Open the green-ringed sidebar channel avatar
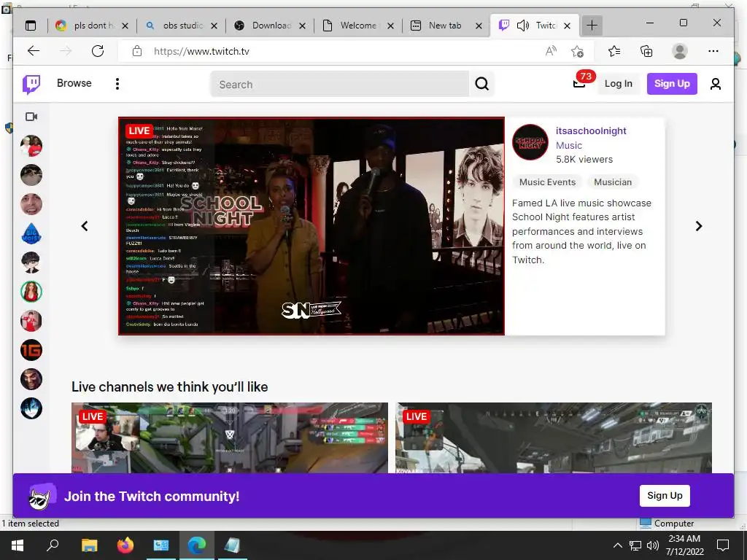Screen dimensions: 747x560 [x=31, y=292]
